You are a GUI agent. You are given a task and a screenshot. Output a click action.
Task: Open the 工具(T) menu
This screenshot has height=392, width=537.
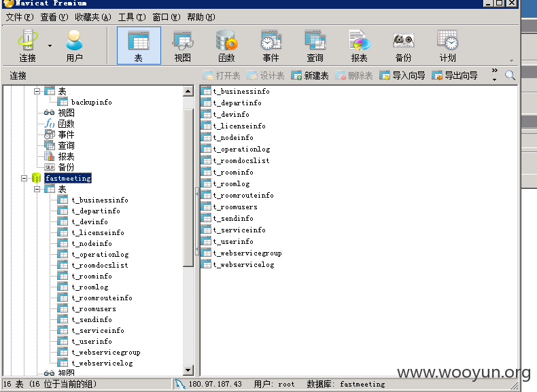pos(132,17)
